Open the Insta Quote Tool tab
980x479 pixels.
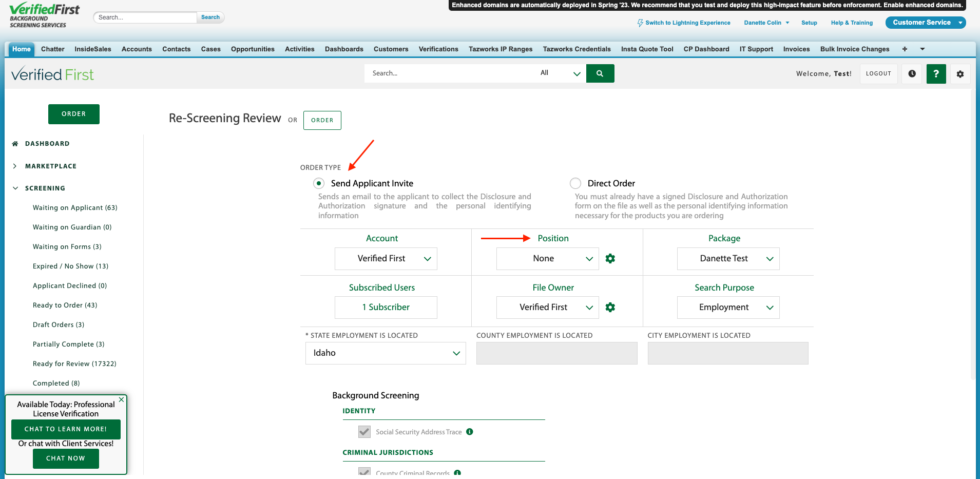click(647, 49)
